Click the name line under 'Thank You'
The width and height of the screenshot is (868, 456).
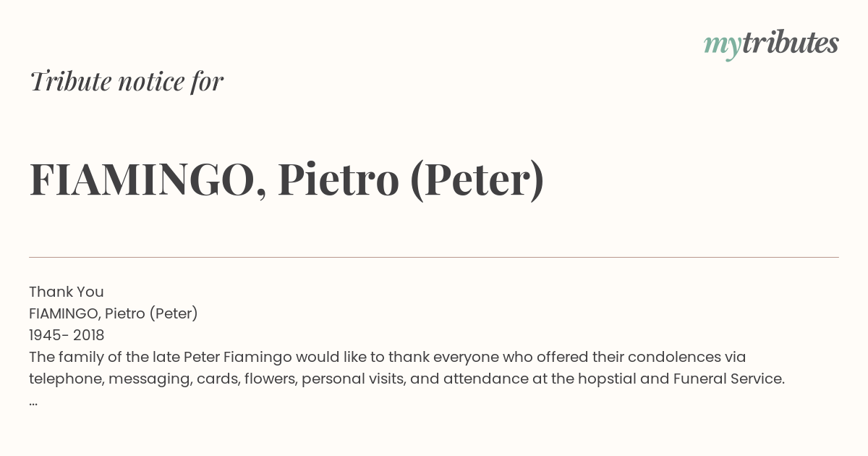(x=114, y=313)
